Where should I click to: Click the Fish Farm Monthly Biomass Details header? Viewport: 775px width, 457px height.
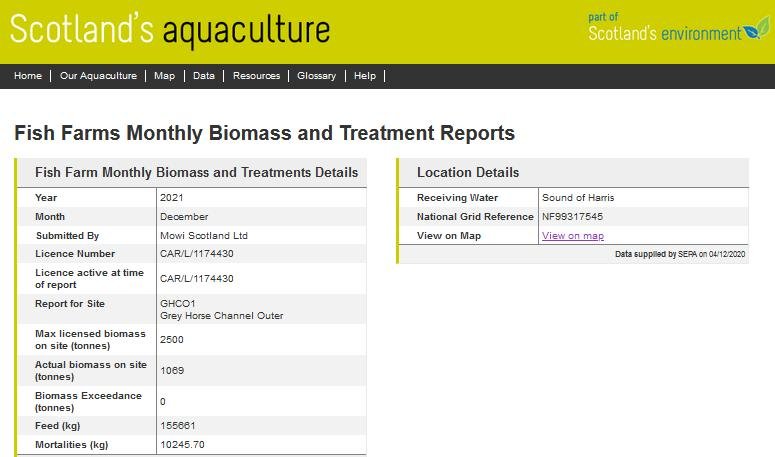point(196,173)
